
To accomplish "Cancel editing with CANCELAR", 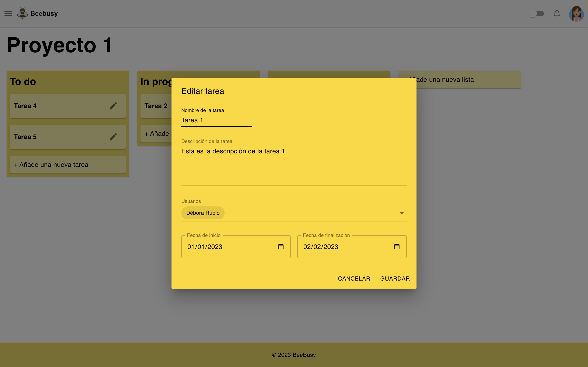I will (354, 278).
